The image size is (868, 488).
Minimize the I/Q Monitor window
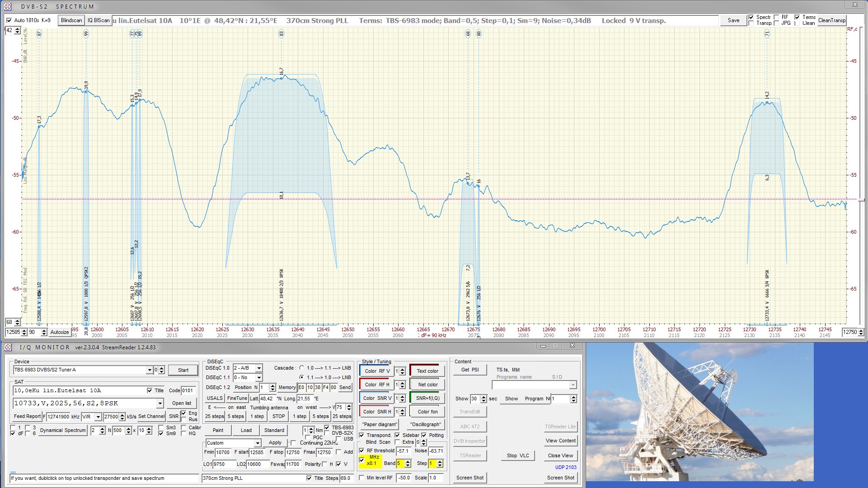[543, 346]
